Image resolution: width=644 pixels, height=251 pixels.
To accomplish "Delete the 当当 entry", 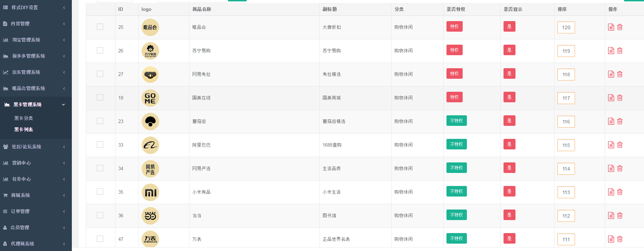I will (620, 215).
